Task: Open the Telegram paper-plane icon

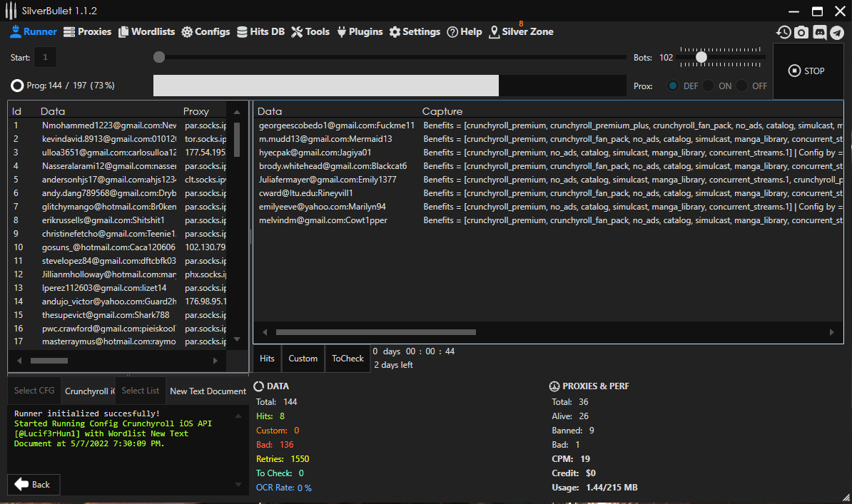Action: [837, 33]
